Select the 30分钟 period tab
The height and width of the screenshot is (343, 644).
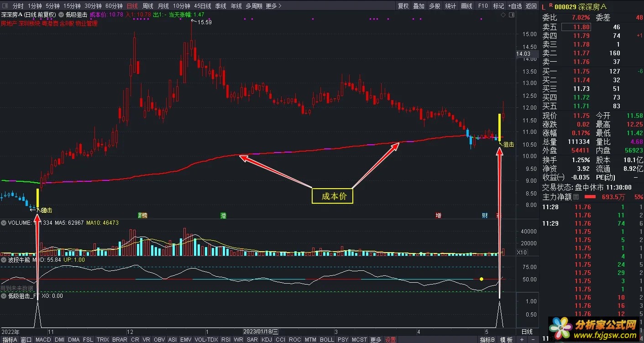(x=93, y=6)
